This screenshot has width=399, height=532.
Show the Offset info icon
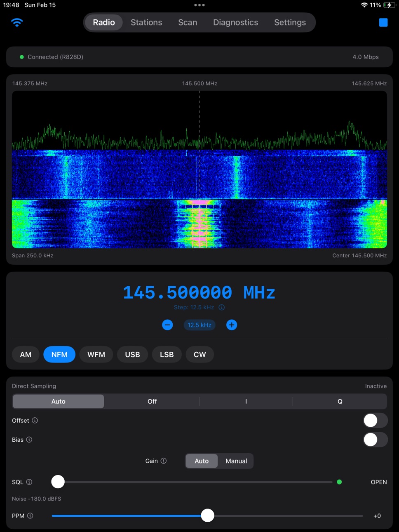(x=35, y=420)
